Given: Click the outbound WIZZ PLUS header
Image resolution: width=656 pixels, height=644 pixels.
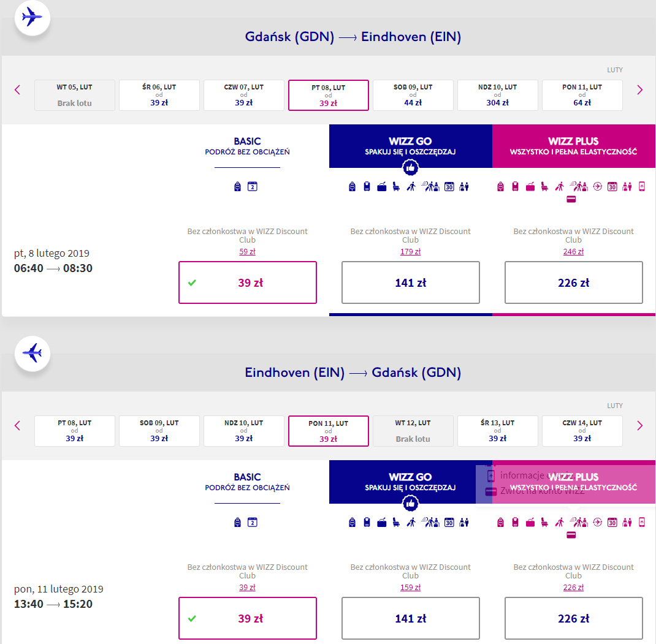Looking at the screenshot, I should click(x=574, y=146).
